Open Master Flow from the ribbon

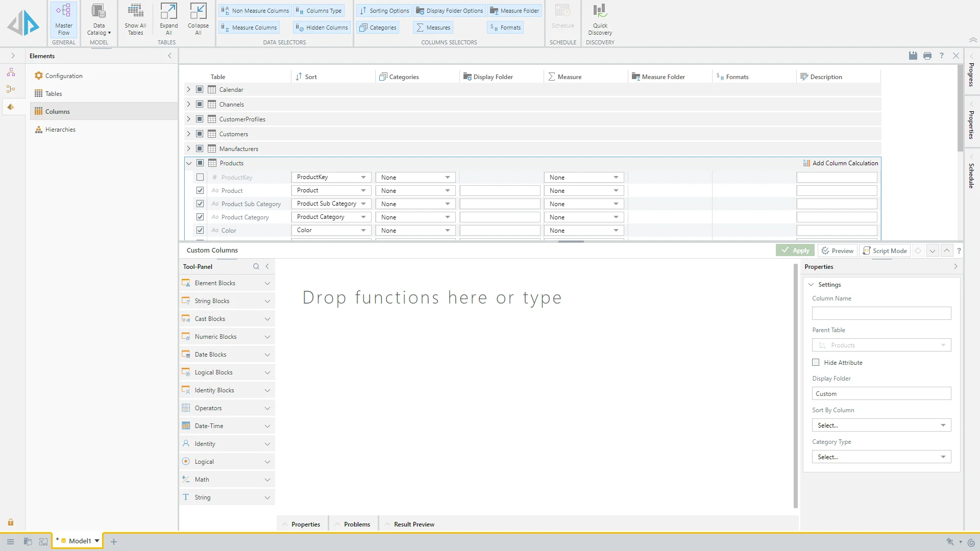(63, 19)
